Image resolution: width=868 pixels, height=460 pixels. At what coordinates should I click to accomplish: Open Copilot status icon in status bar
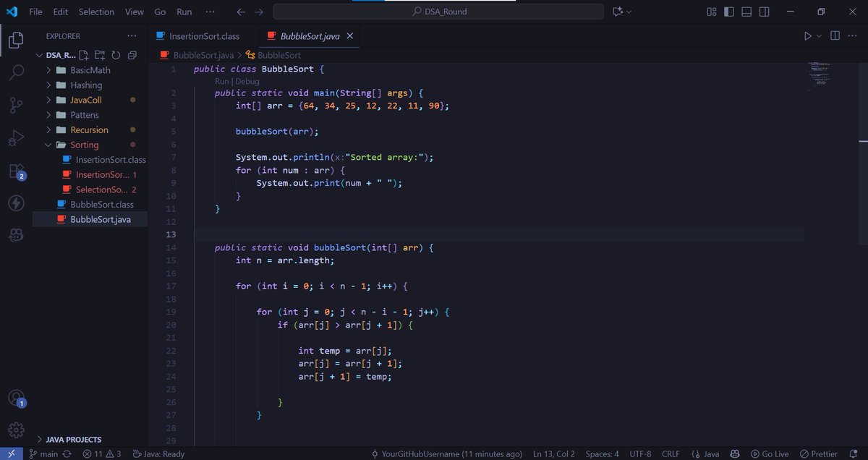734,453
